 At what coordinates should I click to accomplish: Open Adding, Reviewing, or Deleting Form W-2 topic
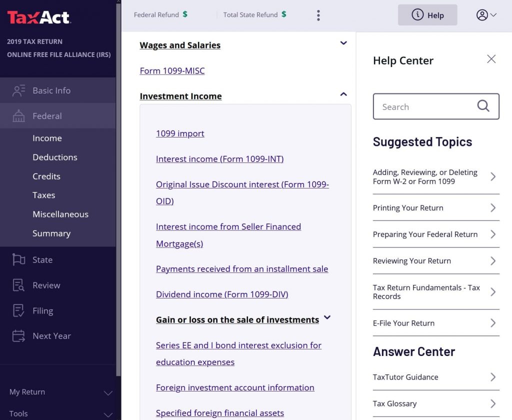436,176
